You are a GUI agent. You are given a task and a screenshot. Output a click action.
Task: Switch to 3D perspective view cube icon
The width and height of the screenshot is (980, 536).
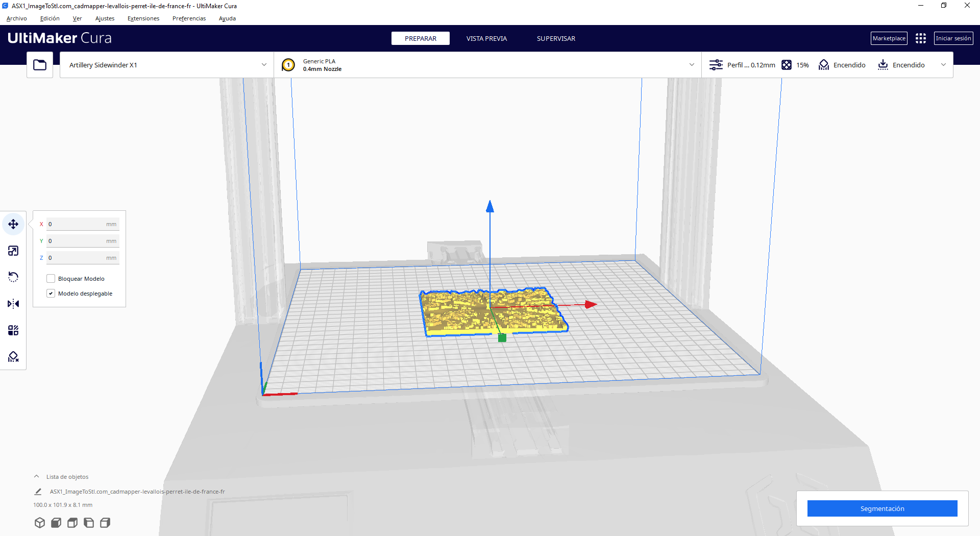click(40, 523)
